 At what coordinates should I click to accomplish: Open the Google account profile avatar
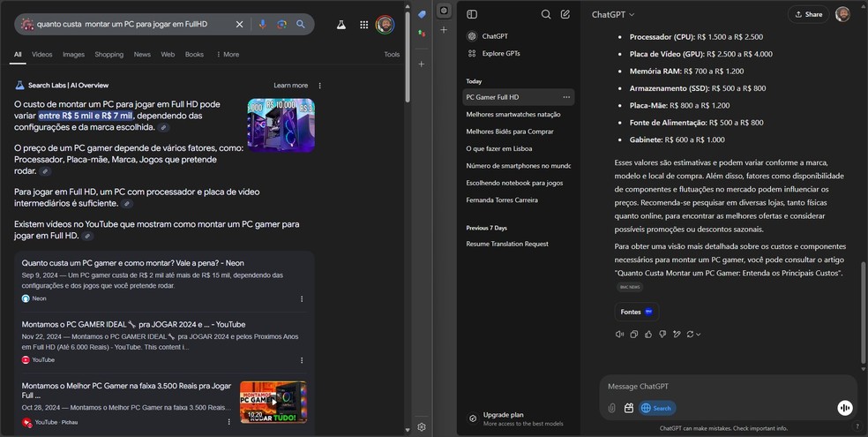pos(385,25)
